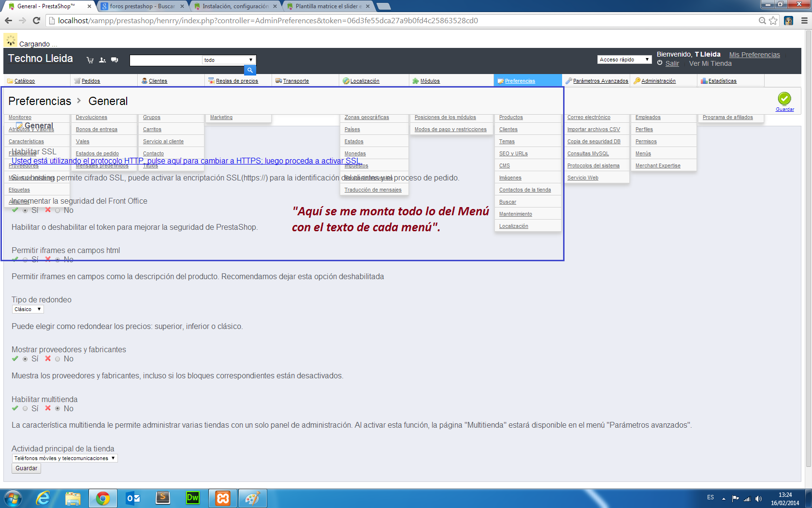Image resolution: width=812 pixels, height=508 pixels.
Task: Focus the back office search input field
Action: click(x=166, y=60)
